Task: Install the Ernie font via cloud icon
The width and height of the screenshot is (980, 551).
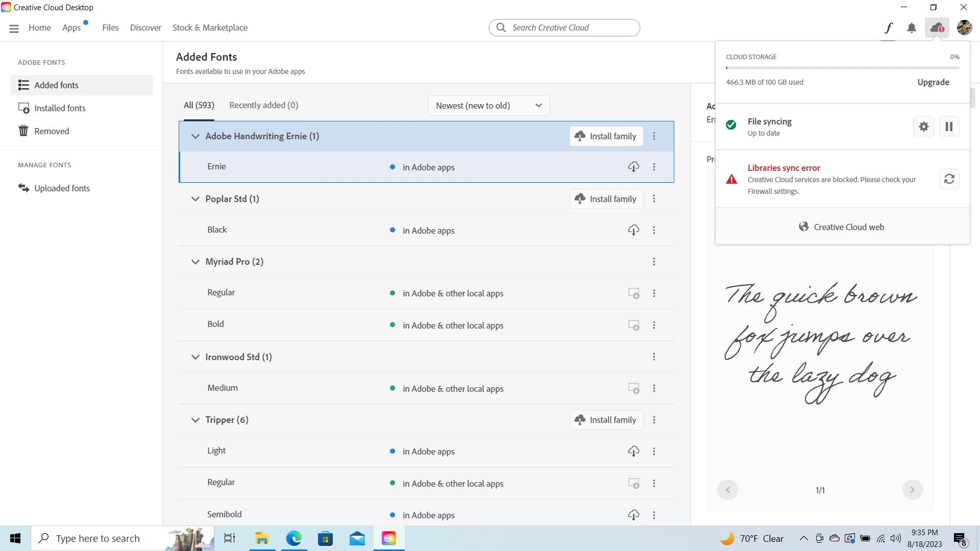Action: coord(633,167)
